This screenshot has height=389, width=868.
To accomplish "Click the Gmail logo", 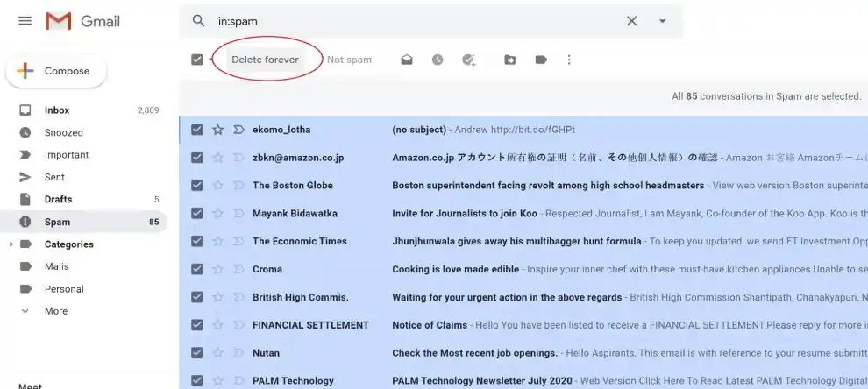I will click(83, 21).
